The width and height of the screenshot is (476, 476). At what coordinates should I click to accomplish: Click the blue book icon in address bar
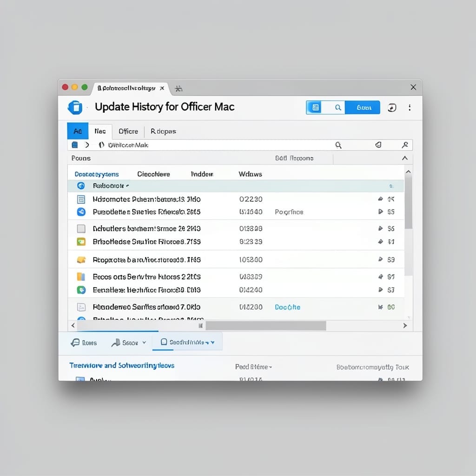click(x=75, y=145)
